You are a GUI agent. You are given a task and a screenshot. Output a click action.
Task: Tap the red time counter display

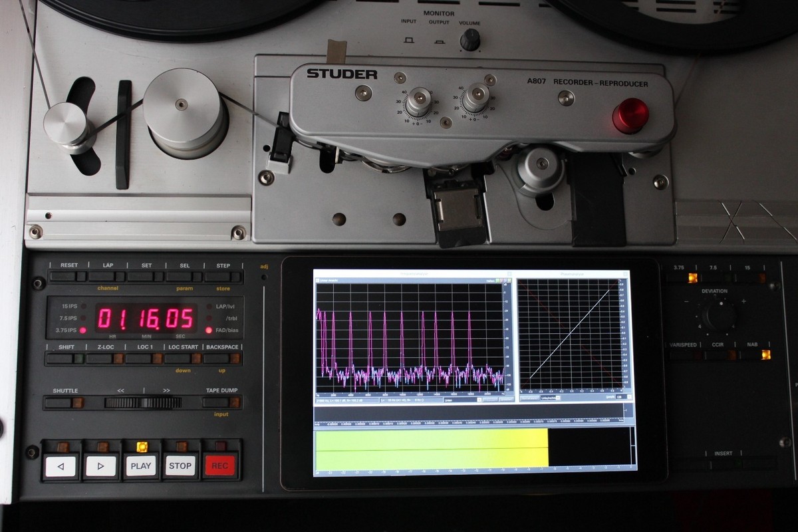click(x=146, y=319)
